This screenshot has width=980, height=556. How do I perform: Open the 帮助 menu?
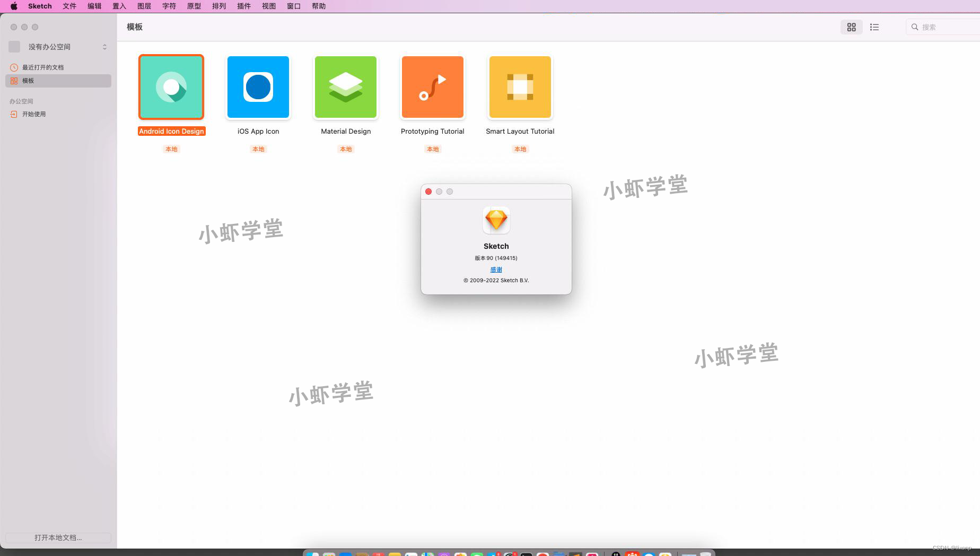click(x=319, y=6)
